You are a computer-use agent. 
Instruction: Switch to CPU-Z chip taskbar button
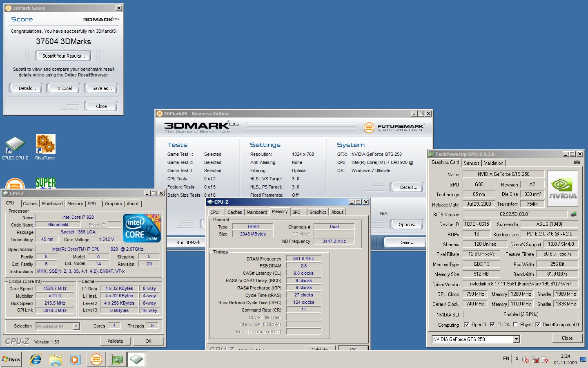tap(137, 359)
